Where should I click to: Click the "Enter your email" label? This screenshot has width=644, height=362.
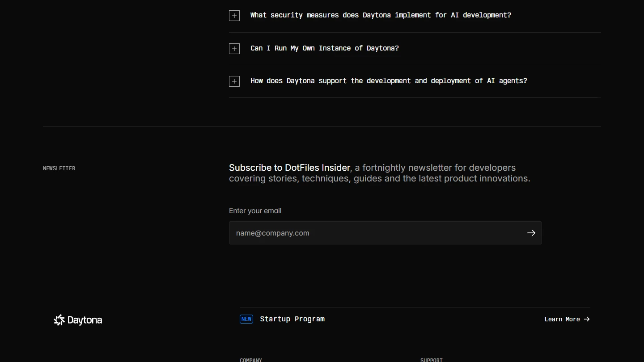click(255, 211)
